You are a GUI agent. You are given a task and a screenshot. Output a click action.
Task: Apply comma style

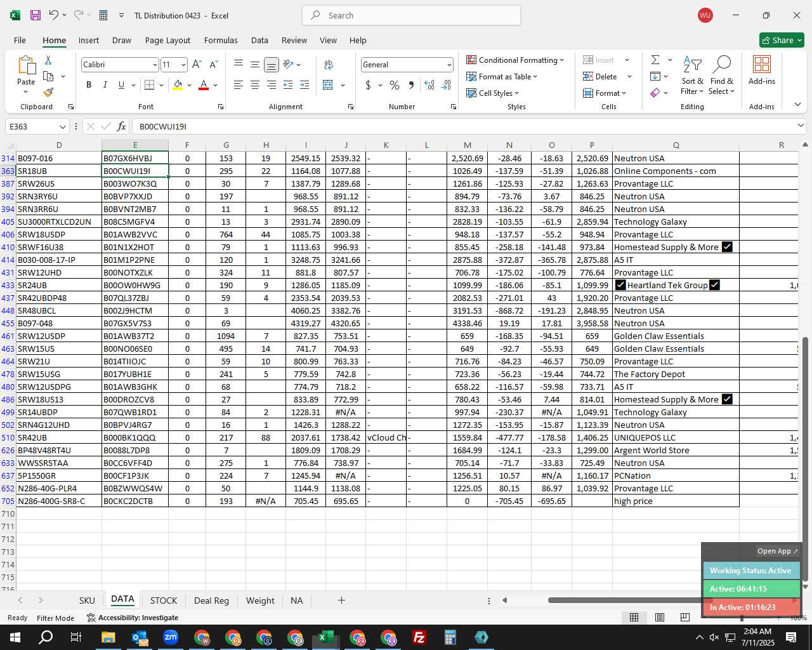pyautogui.click(x=411, y=84)
